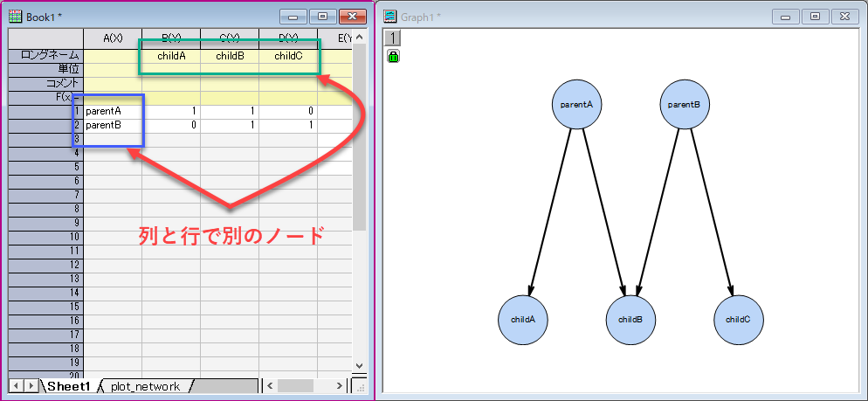Select the parentA node circle

pos(575,104)
